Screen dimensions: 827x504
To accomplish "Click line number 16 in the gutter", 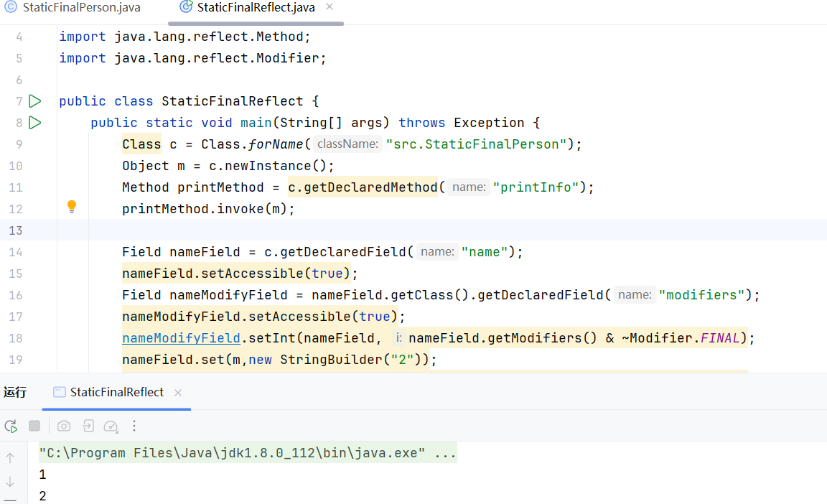I will [15, 295].
